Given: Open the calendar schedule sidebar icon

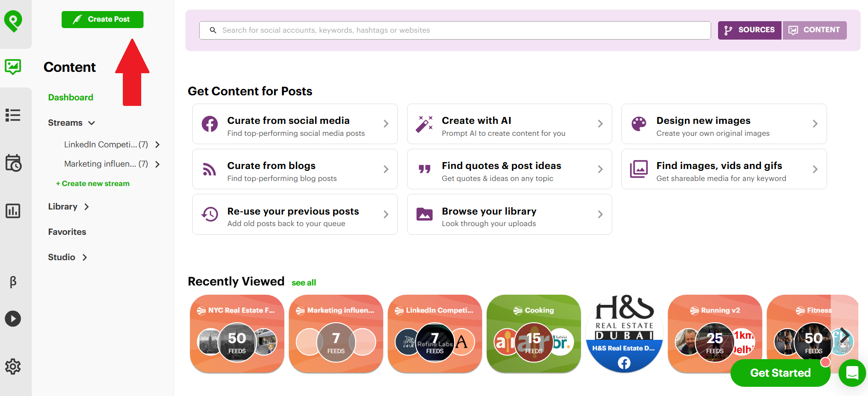Looking at the screenshot, I should [x=13, y=163].
